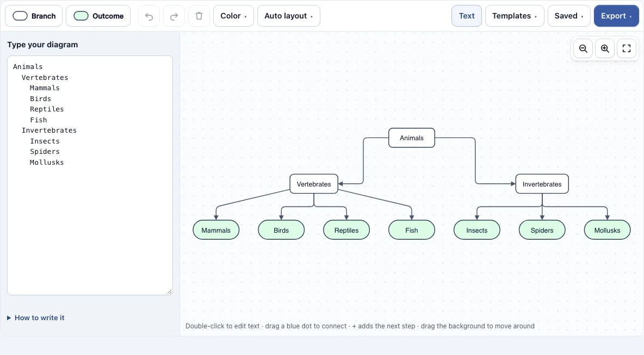This screenshot has height=355, width=644.
Task: Click the text area resize handle
Action: pyautogui.click(x=169, y=291)
